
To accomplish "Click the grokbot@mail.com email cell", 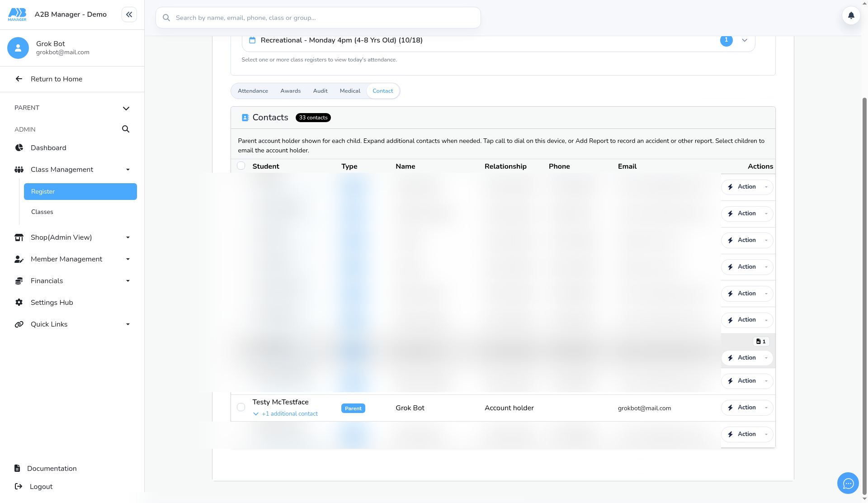I will [644, 408].
